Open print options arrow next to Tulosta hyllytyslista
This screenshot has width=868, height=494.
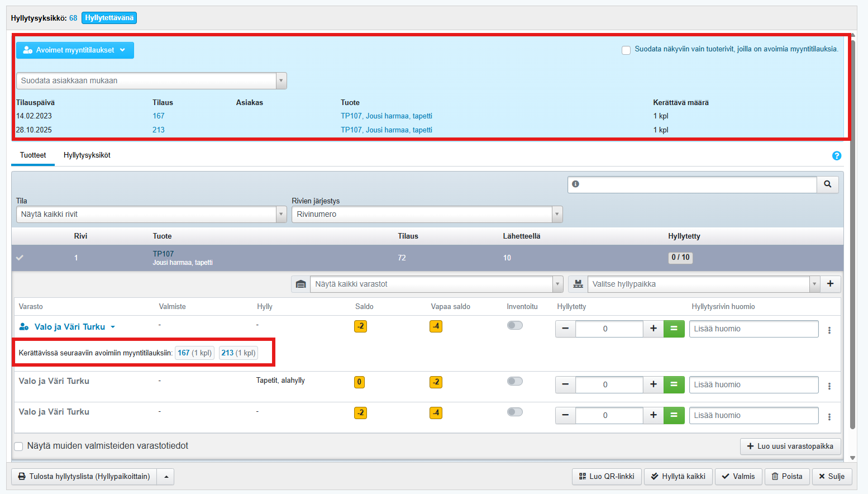165,477
